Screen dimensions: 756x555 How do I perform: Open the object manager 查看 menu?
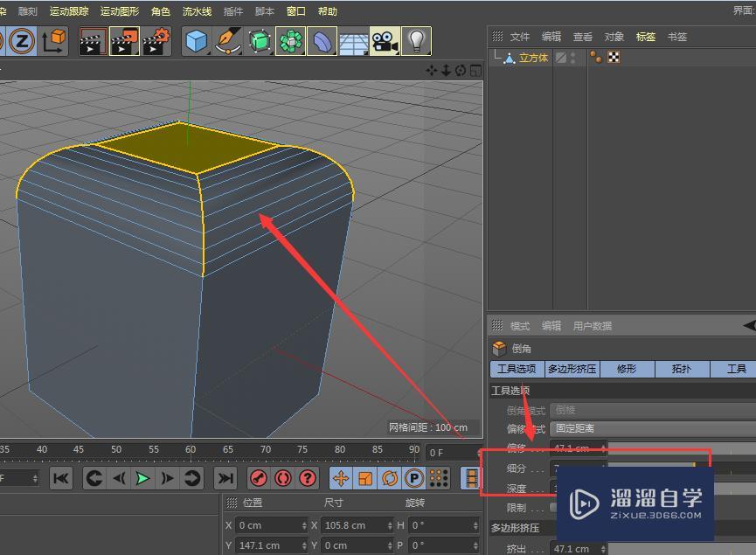tap(582, 37)
